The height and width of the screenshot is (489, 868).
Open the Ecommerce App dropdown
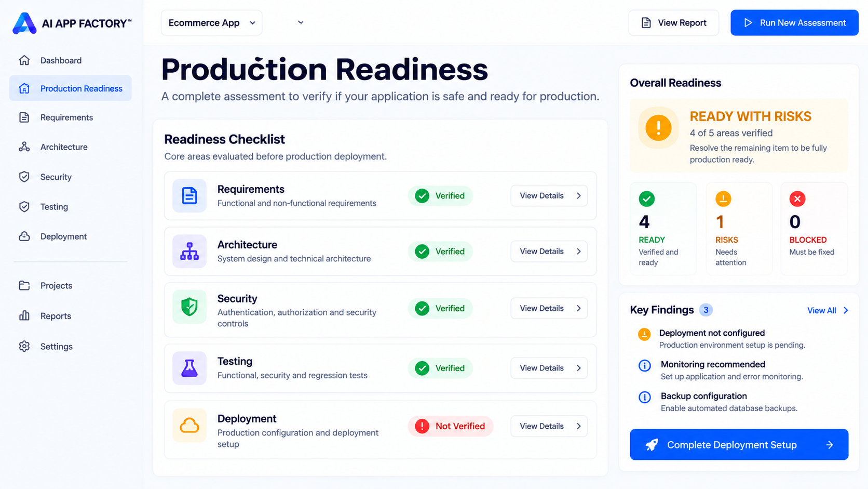tap(211, 23)
